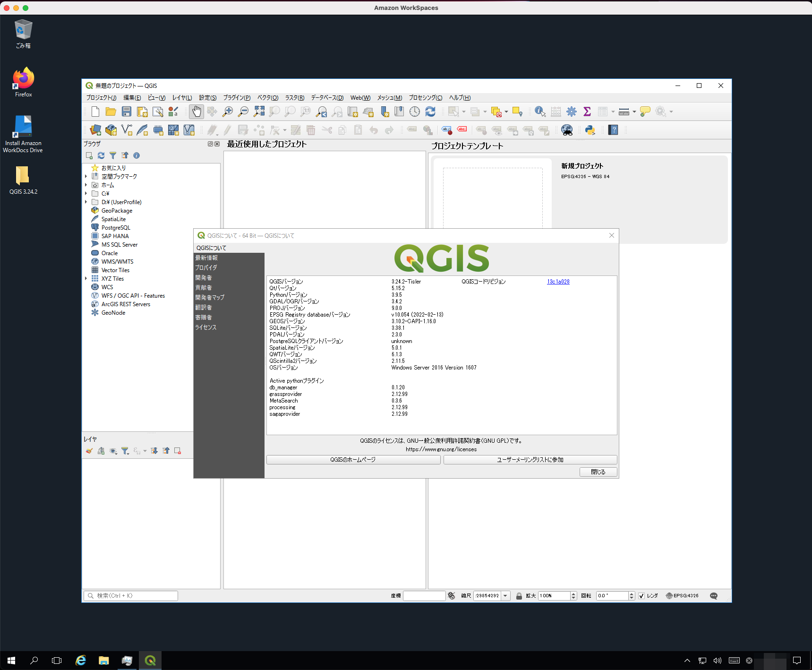Screen dimensions: 812x670
Task: Open the Plugins menu
Action: click(237, 98)
